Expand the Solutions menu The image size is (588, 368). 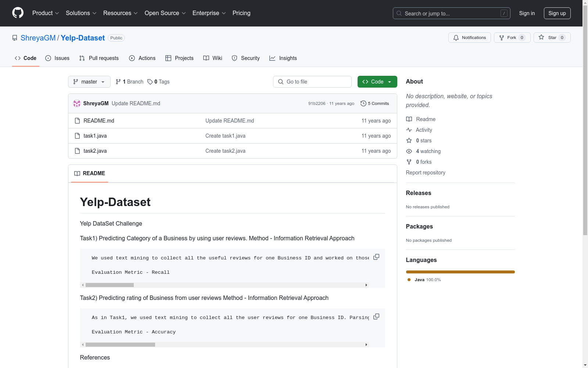point(81,13)
